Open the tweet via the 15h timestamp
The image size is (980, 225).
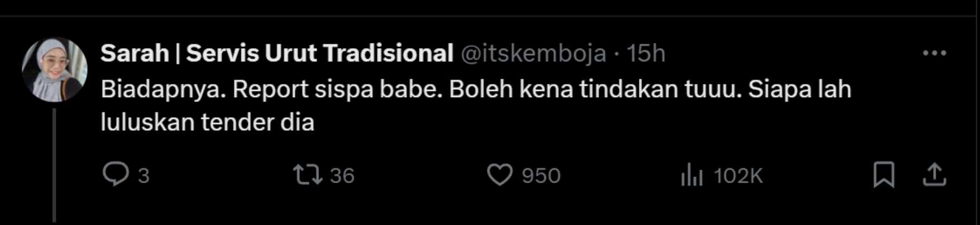click(x=646, y=54)
